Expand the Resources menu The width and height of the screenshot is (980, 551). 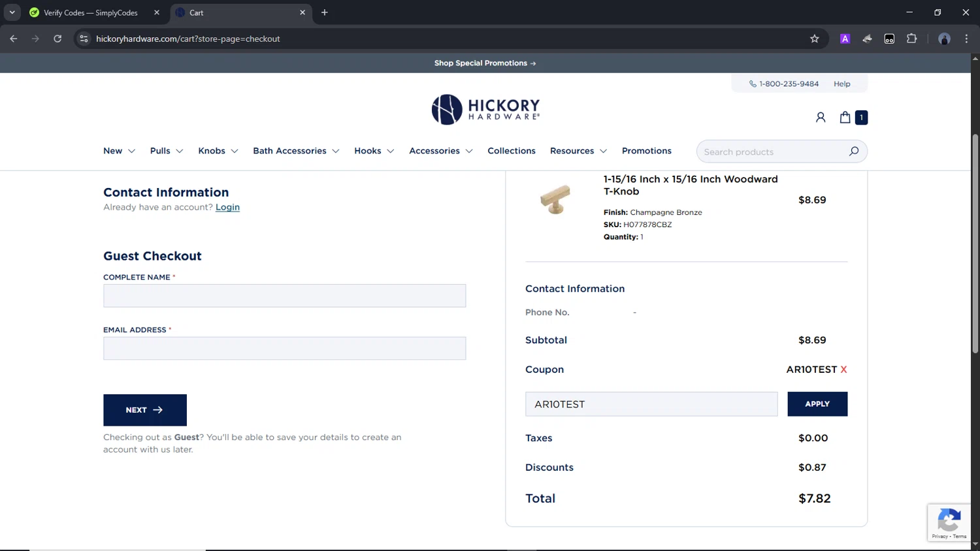[x=578, y=151]
